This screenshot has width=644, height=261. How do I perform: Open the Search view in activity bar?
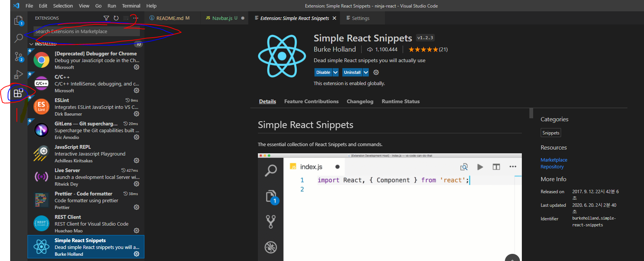click(x=18, y=38)
